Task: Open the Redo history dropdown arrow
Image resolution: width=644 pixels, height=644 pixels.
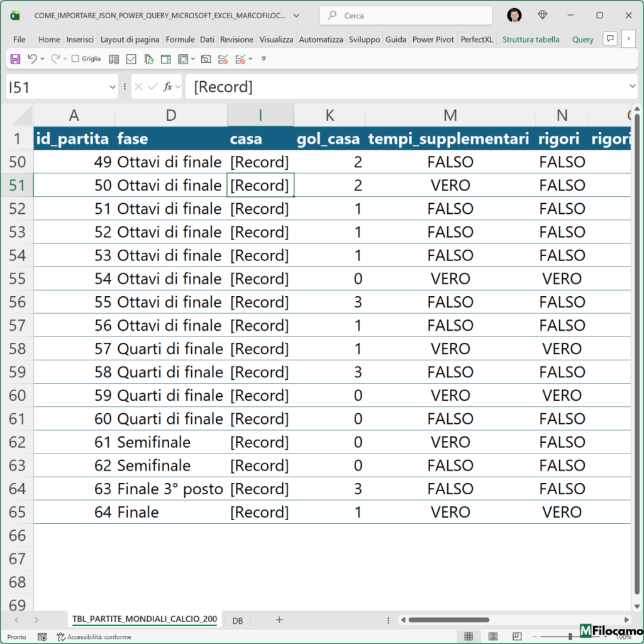Action: click(65, 58)
